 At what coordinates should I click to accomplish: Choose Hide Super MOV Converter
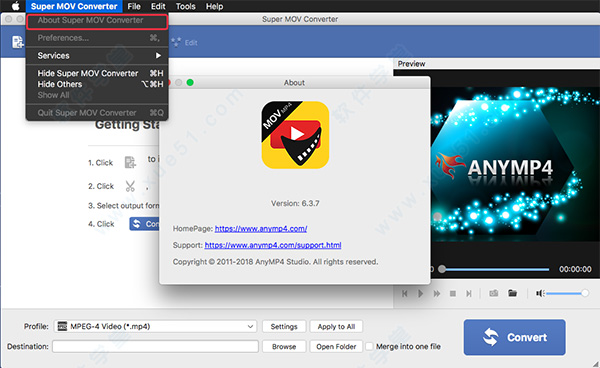click(97, 73)
